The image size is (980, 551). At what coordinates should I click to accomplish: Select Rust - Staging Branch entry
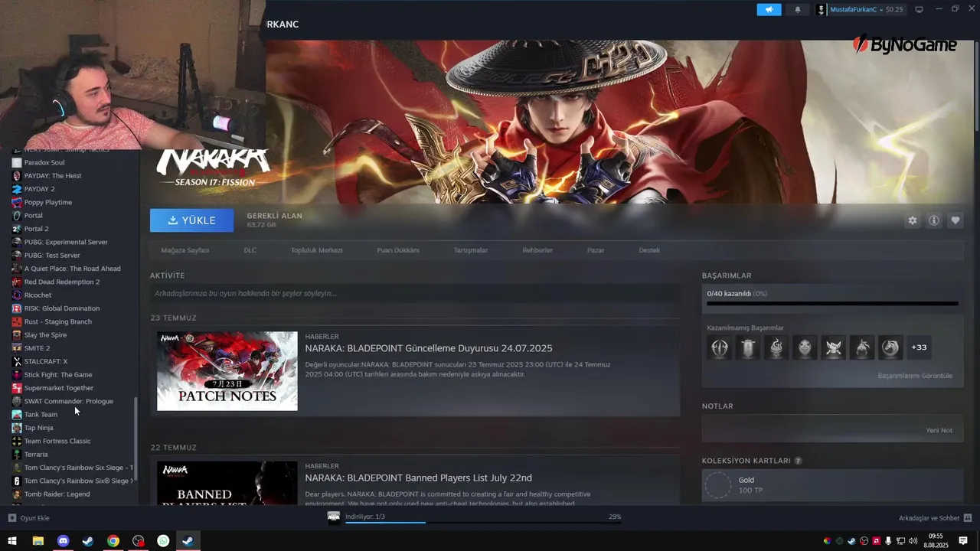pos(58,321)
